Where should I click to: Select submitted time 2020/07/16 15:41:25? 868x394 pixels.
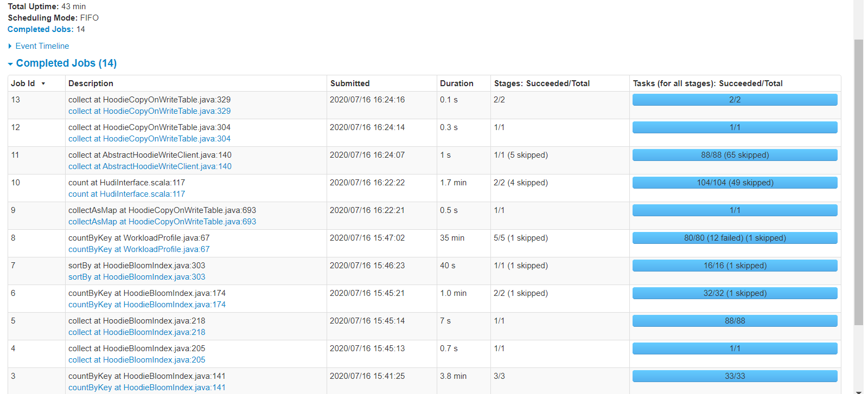click(x=367, y=376)
